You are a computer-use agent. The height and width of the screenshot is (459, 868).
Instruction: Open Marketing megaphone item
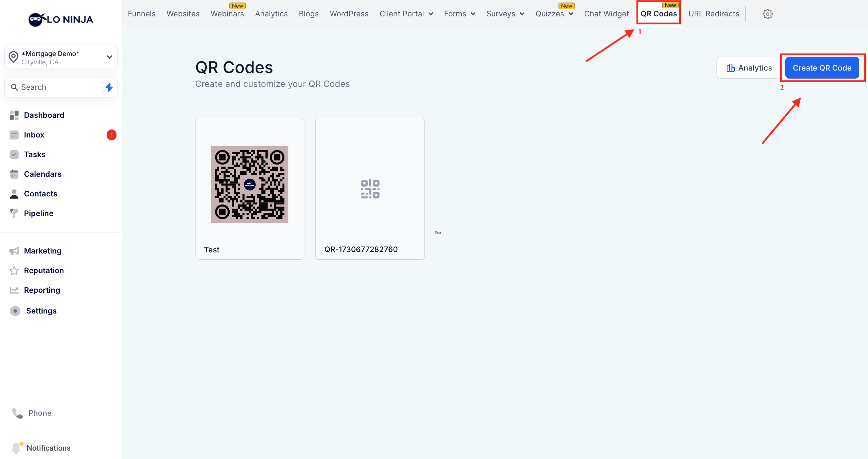42,251
